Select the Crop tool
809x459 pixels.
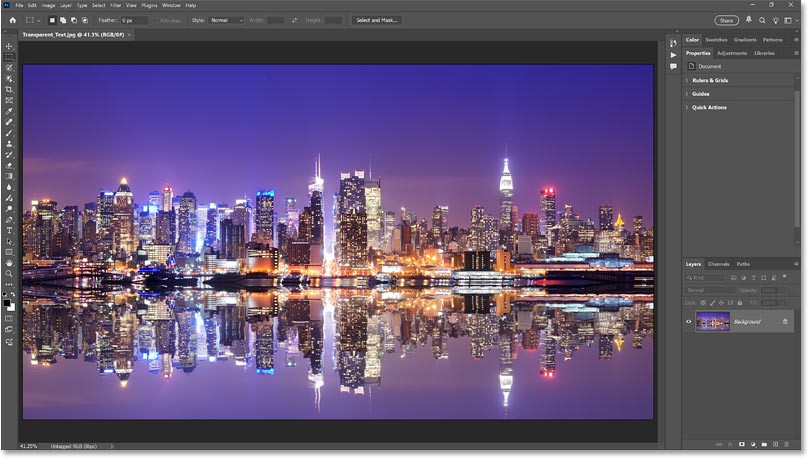(x=10, y=89)
